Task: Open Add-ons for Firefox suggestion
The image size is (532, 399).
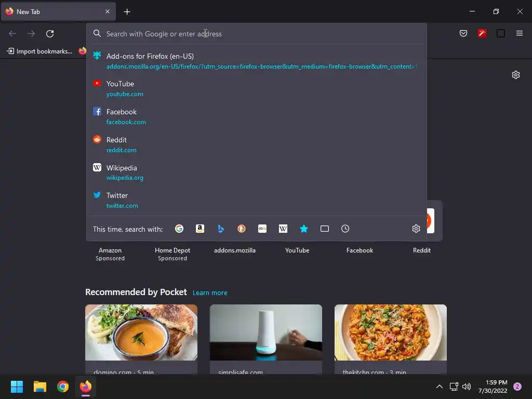Action: (257, 61)
